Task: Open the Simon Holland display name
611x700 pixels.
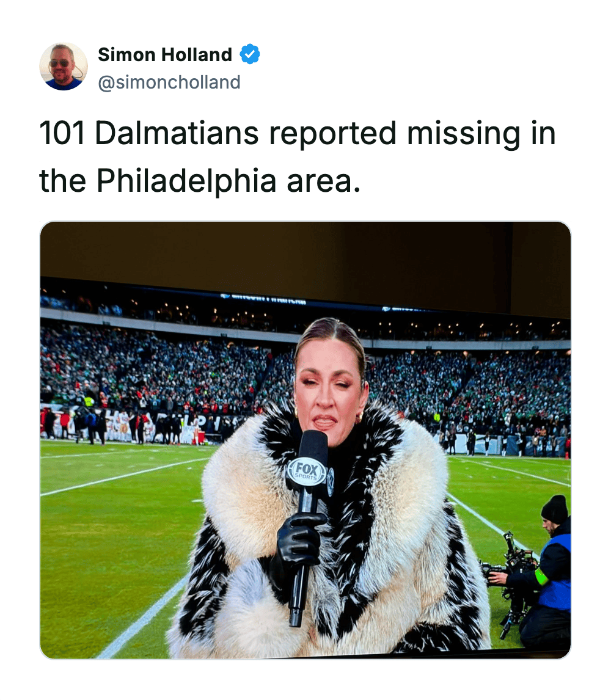Action: (x=165, y=54)
